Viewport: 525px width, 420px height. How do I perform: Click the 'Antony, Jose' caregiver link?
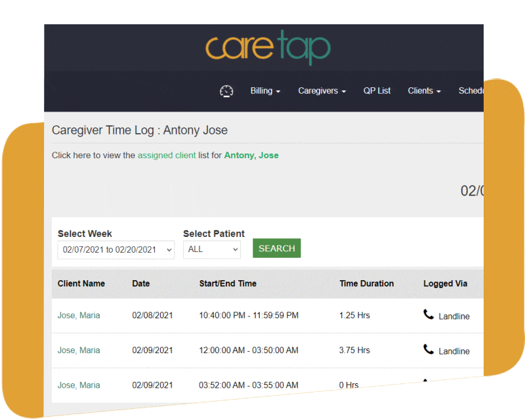[251, 156]
